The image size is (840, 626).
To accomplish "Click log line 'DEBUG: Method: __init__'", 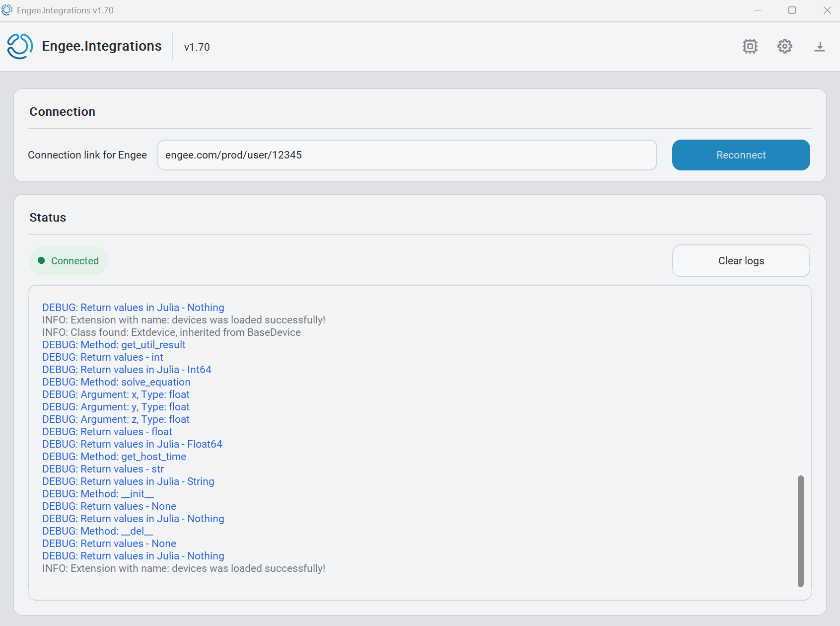I will click(98, 494).
